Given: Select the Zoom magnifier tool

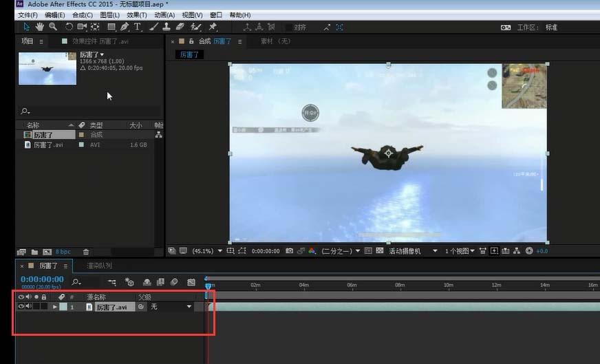Looking at the screenshot, I should (53, 27).
